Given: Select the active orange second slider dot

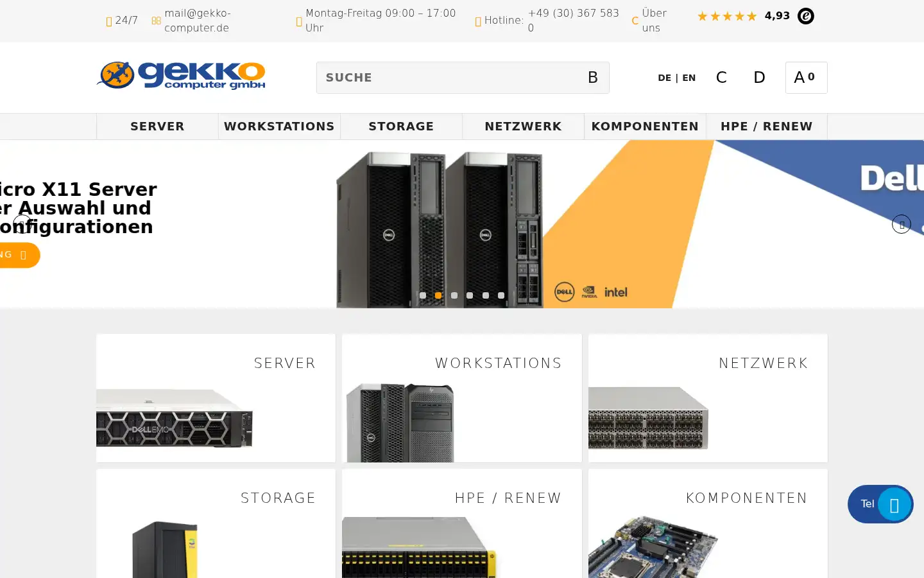Looking at the screenshot, I should [x=438, y=295].
